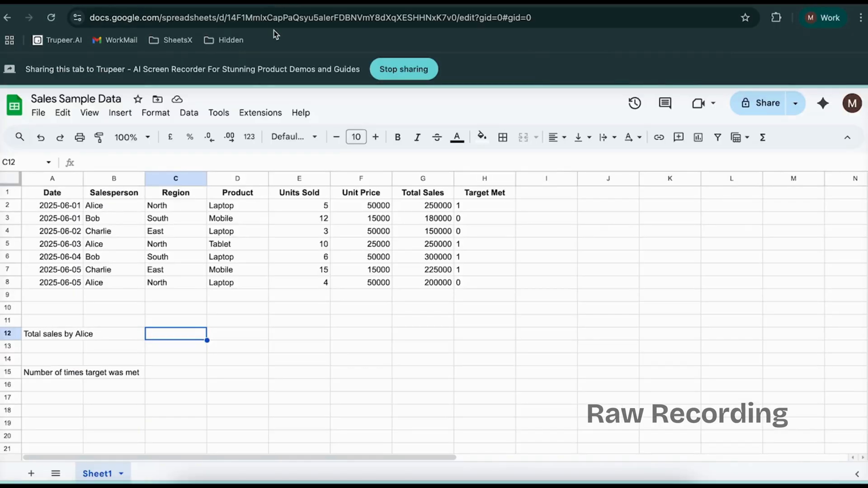Click the Insert link icon

(x=659, y=137)
